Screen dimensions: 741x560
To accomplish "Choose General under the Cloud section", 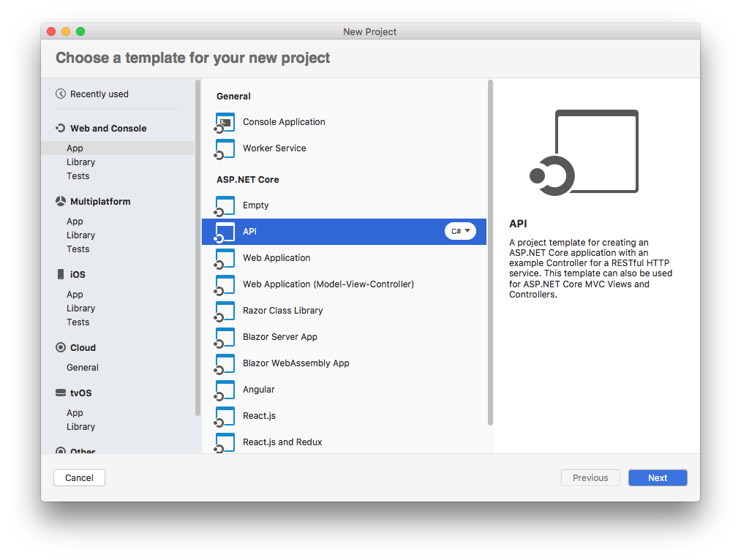I will [82, 367].
